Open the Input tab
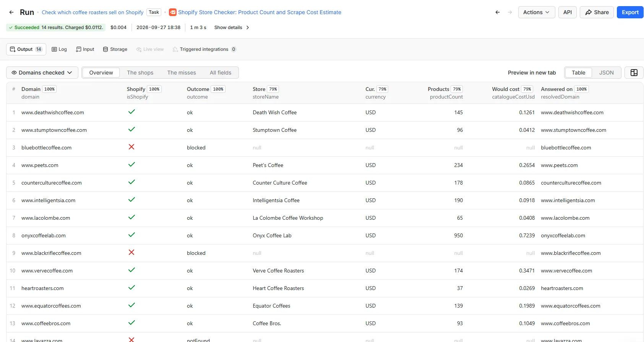644x342 pixels. [85, 49]
